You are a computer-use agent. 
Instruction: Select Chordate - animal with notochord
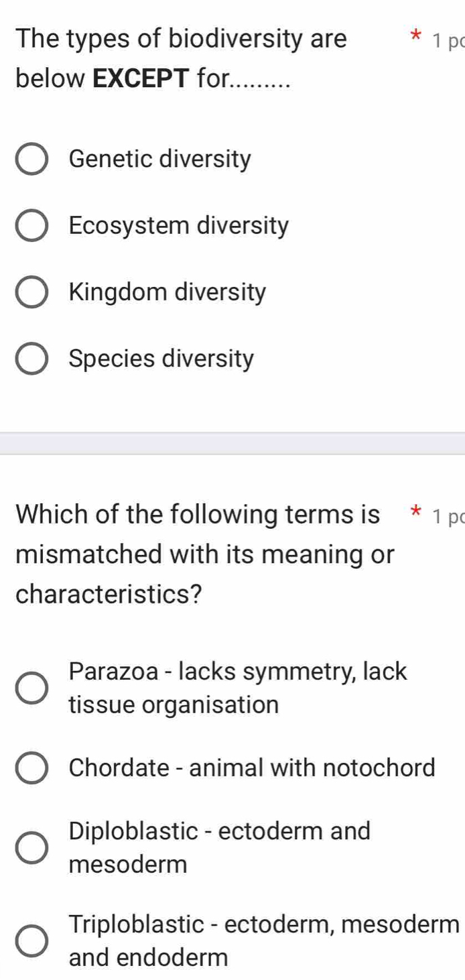click(x=31, y=768)
